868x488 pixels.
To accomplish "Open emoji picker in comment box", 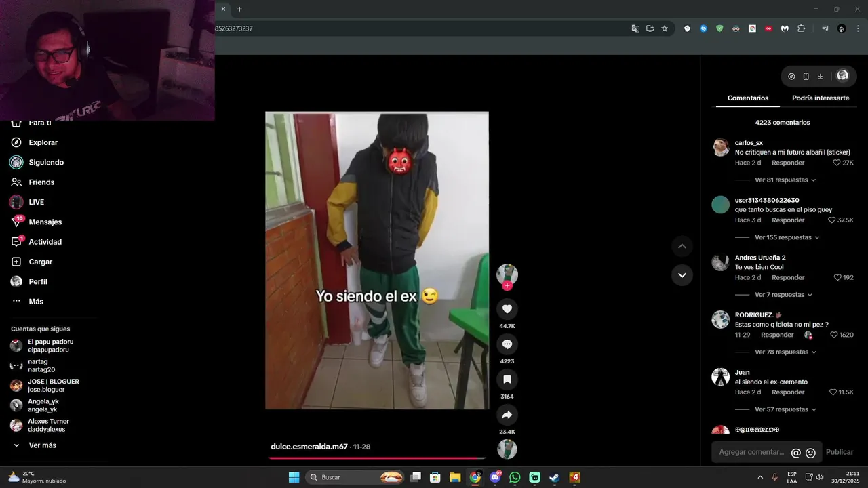I will (x=810, y=453).
